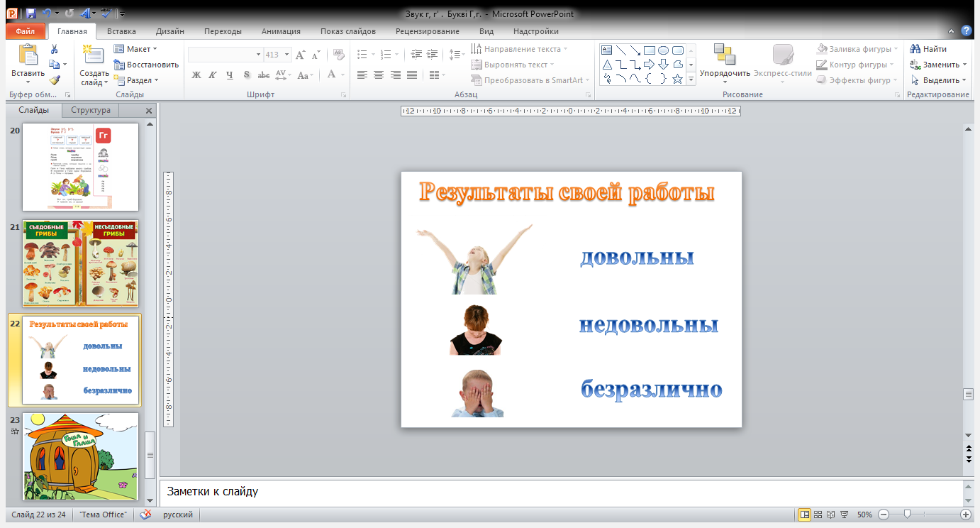The height and width of the screenshot is (528, 980).
Task: Switch to the Структура pane tab
Action: 90,110
